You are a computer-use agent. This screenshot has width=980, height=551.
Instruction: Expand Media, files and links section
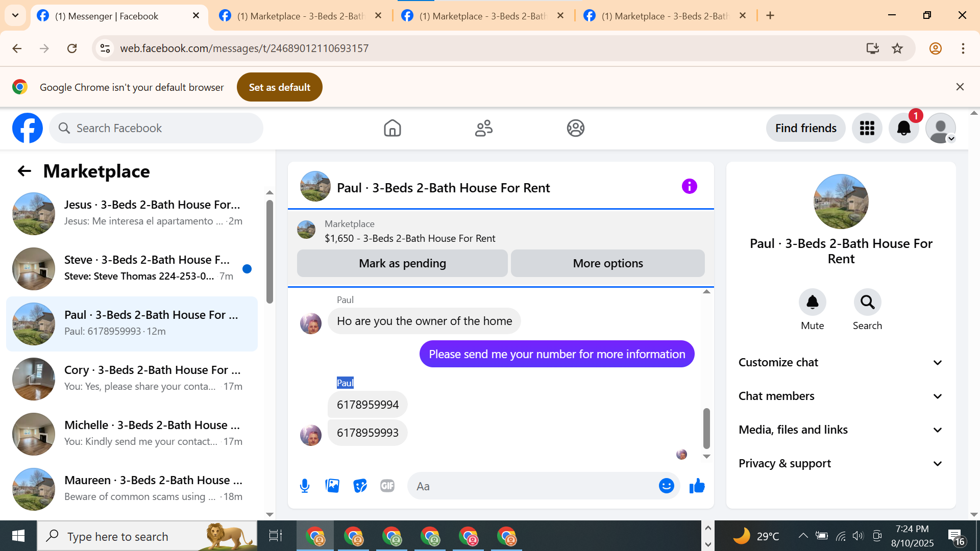(x=841, y=430)
